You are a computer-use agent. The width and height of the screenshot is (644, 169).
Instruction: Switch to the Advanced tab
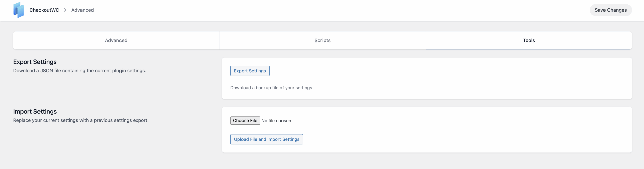click(x=116, y=40)
